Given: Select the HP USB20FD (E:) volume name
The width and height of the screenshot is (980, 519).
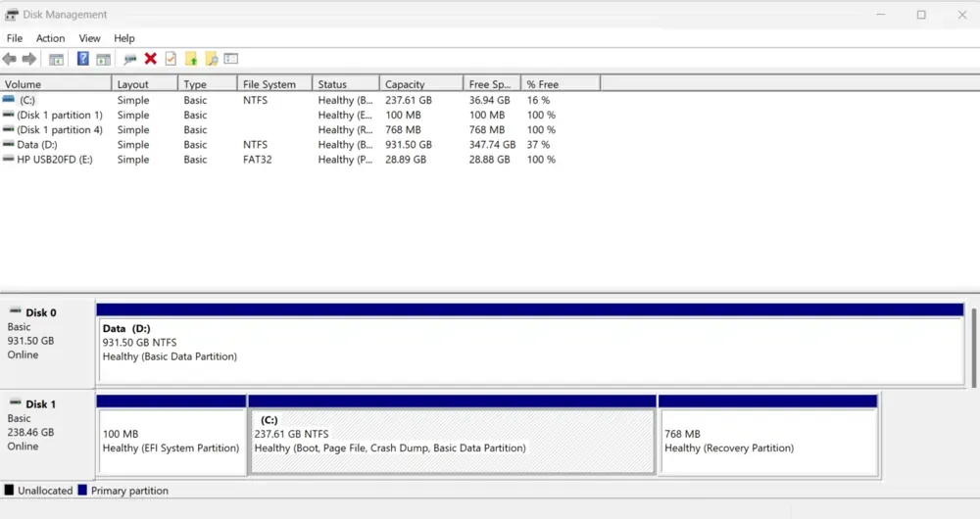Looking at the screenshot, I should point(54,160).
